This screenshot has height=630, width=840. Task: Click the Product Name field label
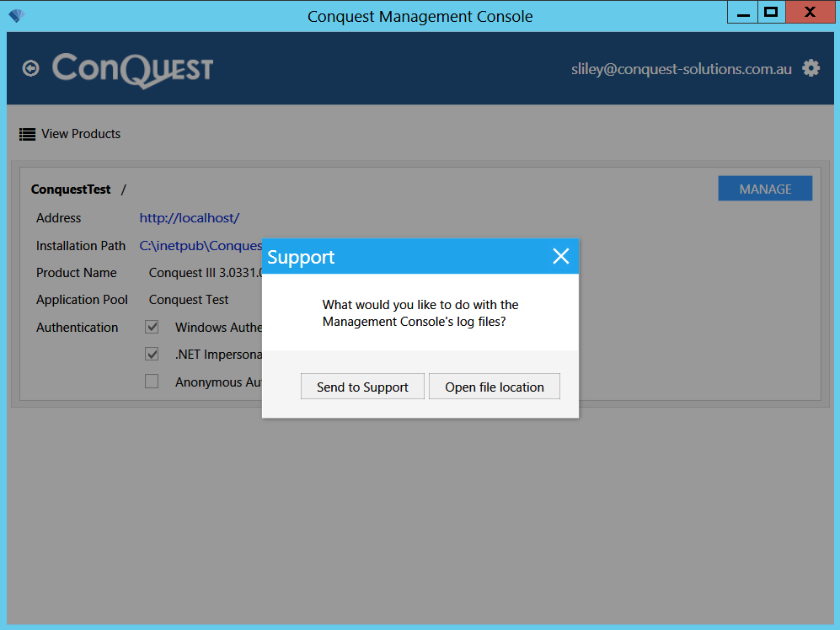tap(76, 273)
